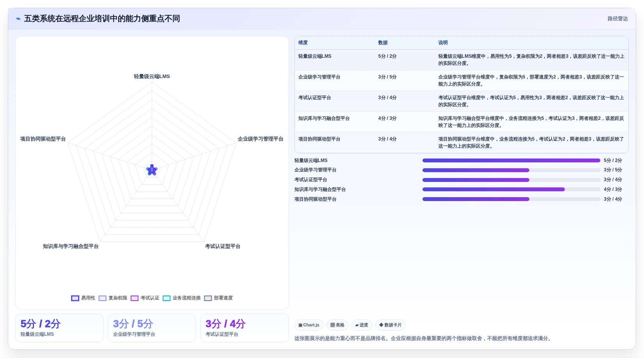Click the 项目协同驱动型平台 table row name

[319, 139]
